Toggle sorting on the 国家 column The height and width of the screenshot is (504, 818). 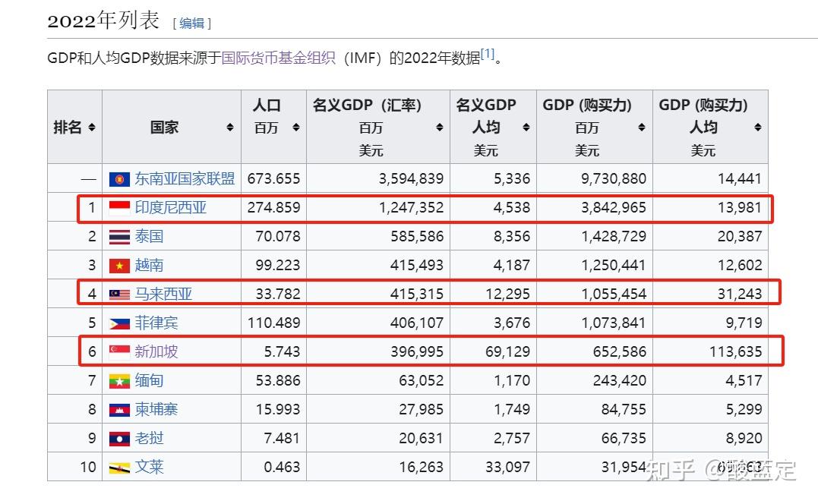tap(230, 128)
